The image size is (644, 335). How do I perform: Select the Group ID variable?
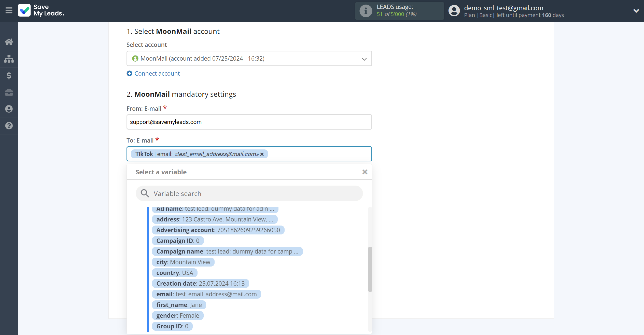172,326
